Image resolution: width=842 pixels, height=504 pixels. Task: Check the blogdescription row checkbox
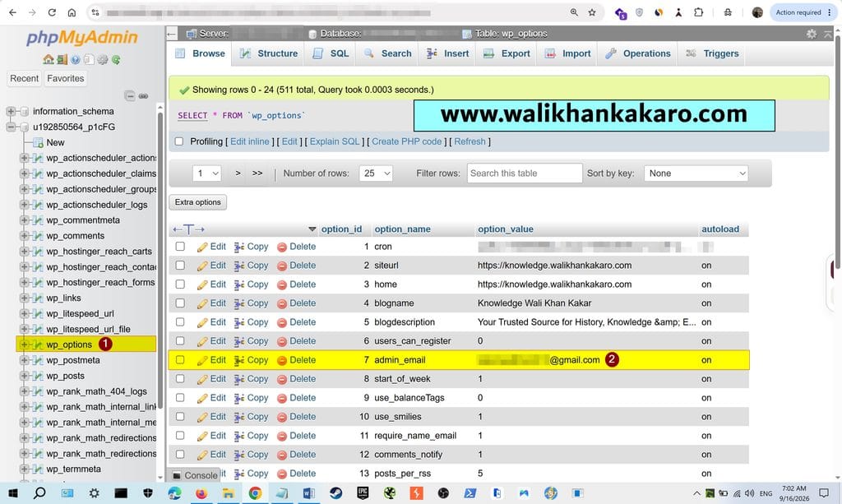tap(180, 322)
